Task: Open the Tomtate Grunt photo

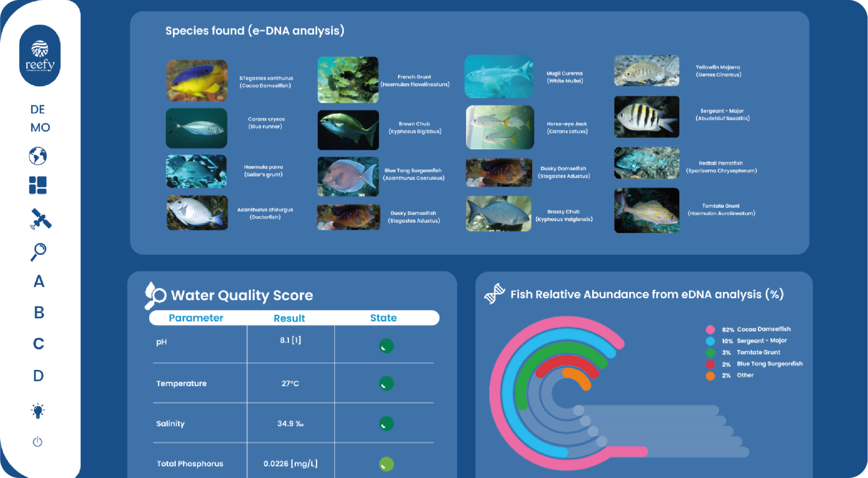Action: (646, 210)
